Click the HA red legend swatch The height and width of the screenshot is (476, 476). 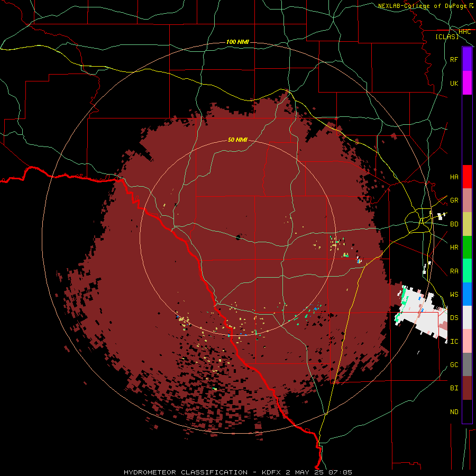467,177
